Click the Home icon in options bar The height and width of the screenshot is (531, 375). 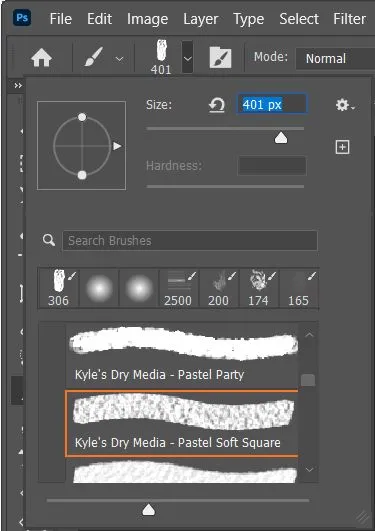[41, 58]
